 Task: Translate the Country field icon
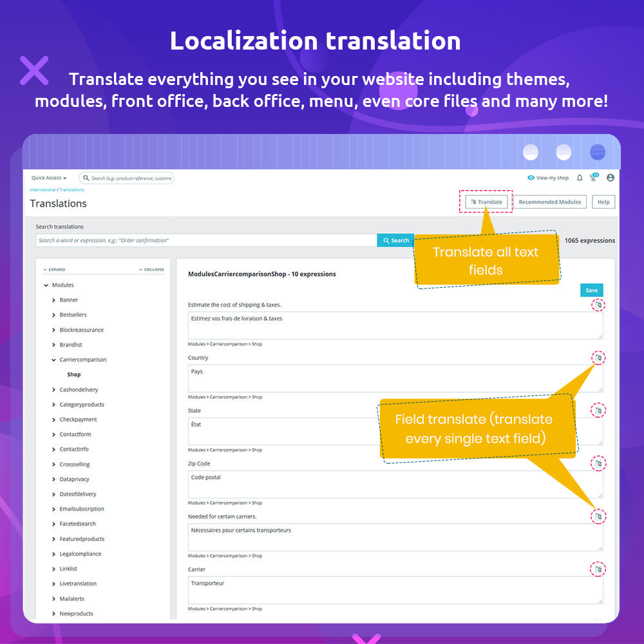tap(598, 357)
